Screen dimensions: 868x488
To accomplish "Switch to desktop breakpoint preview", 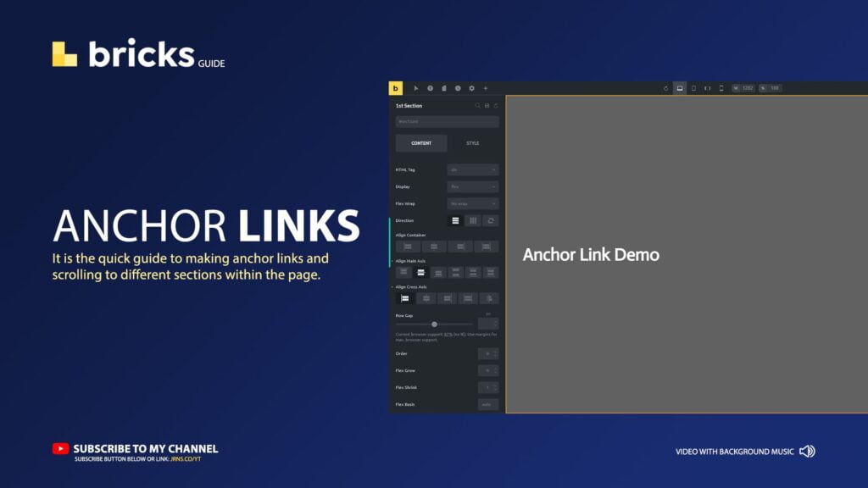I will [x=680, y=88].
